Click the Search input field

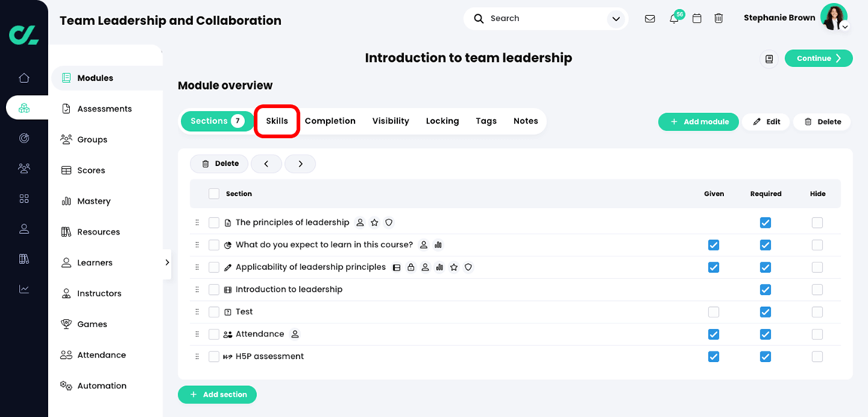(546, 18)
